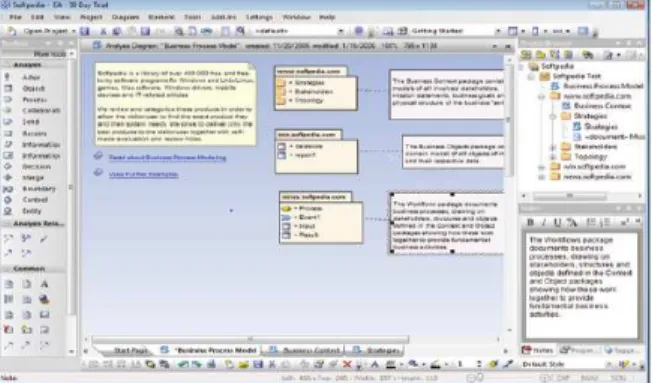The height and width of the screenshot is (383, 652).
Task: Open the Open Project dropdown arrow
Action: click(74, 31)
